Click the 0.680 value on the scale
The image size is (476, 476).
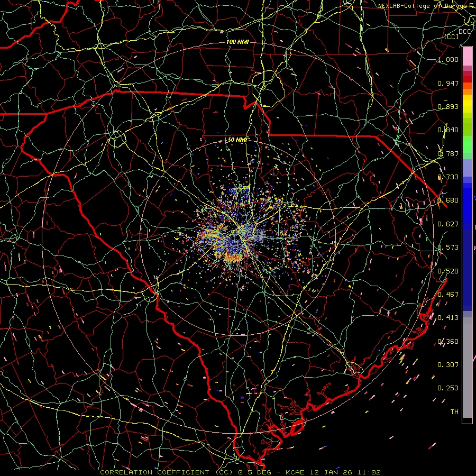click(448, 200)
